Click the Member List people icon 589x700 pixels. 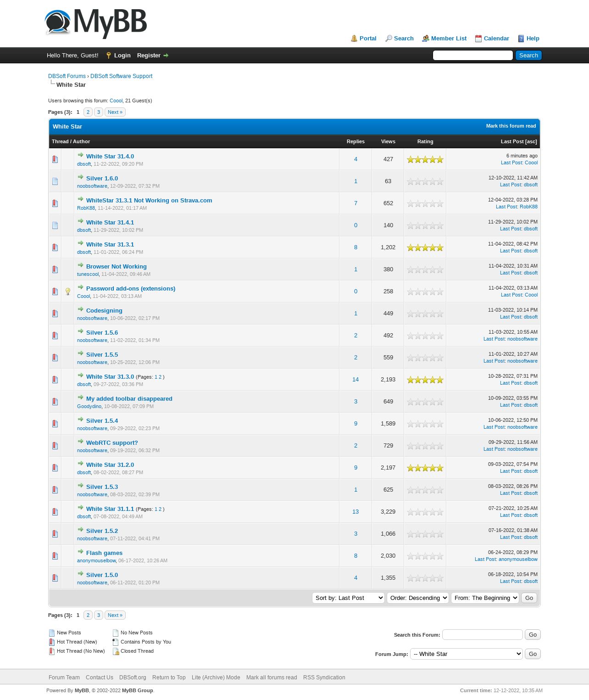[426, 39]
